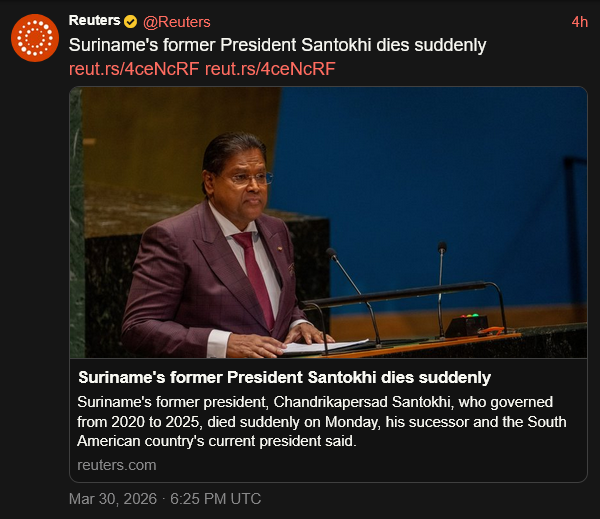Click the gold verified badge
The height and width of the screenshot is (519, 600).
130,21
